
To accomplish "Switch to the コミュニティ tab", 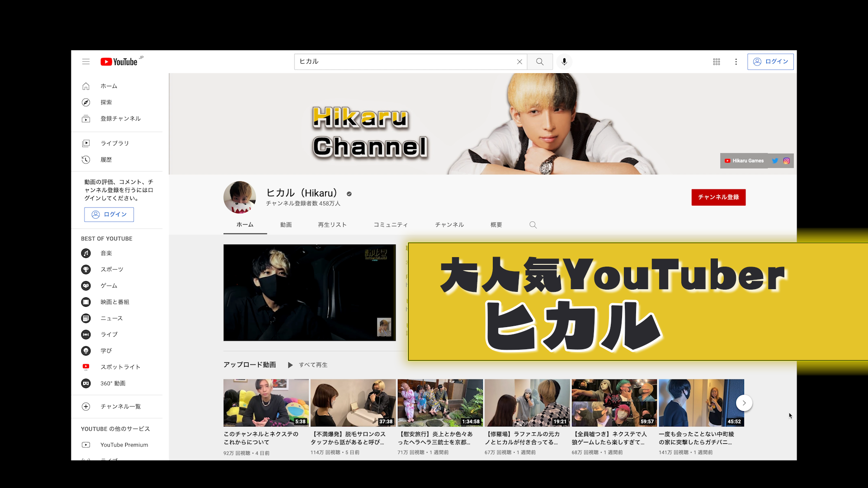I will (391, 225).
